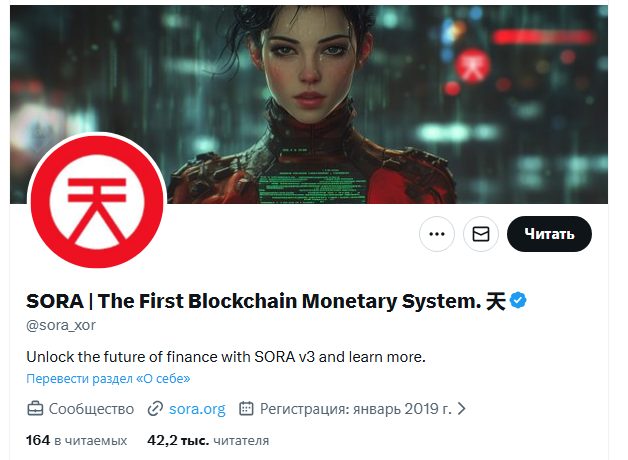This screenshot has width=628, height=460.
Task: Click Перевести раздел «О себе» link
Action: [x=108, y=379]
